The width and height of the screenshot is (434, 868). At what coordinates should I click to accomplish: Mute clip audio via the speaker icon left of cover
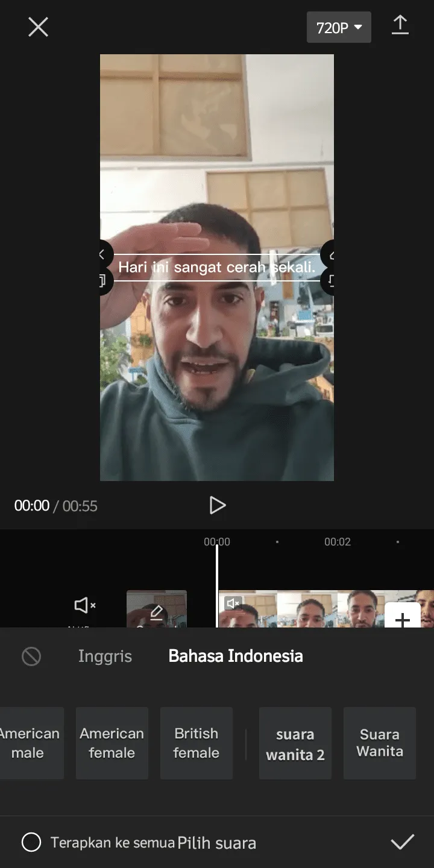[84, 606]
